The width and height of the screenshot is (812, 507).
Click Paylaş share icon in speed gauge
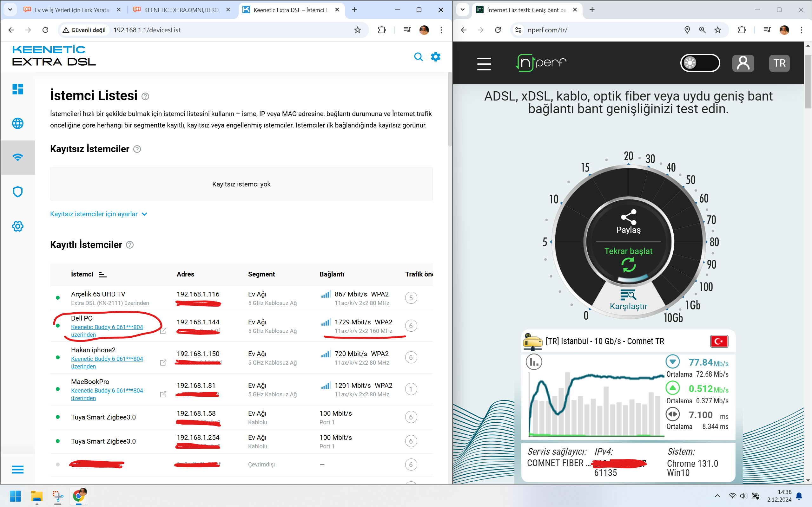click(629, 217)
